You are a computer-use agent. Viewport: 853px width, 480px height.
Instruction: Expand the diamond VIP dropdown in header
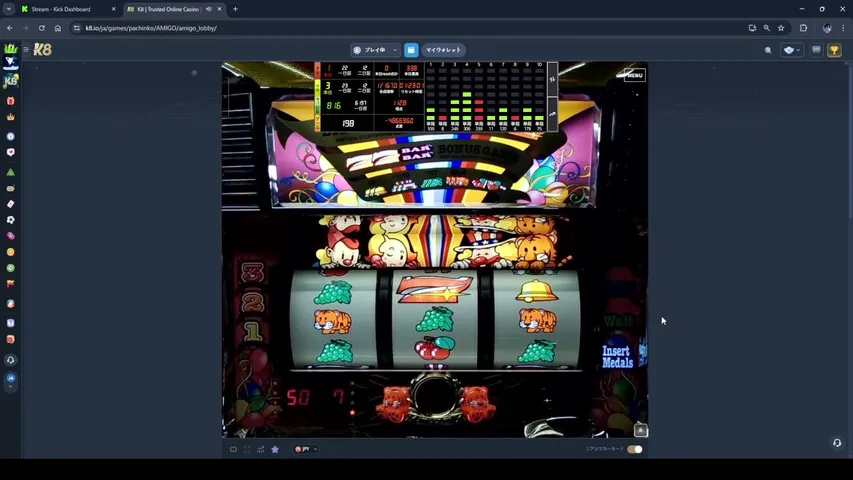(x=792, y=50)
